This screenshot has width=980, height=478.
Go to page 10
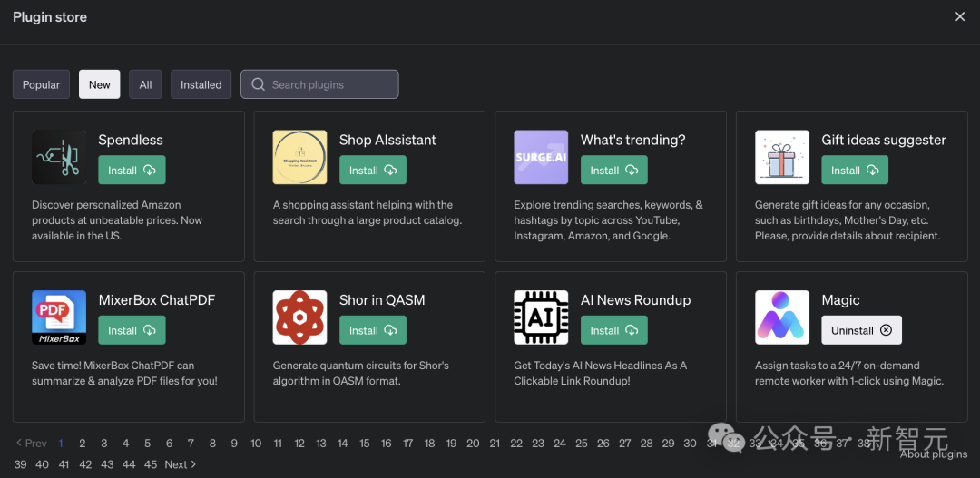coord(256,443)
